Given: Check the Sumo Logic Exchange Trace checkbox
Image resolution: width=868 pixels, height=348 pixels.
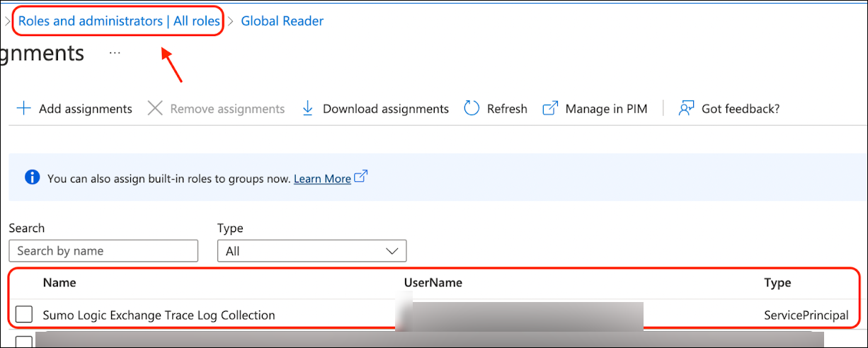Looking at the screenshot, I should click(x=24, y=315).
